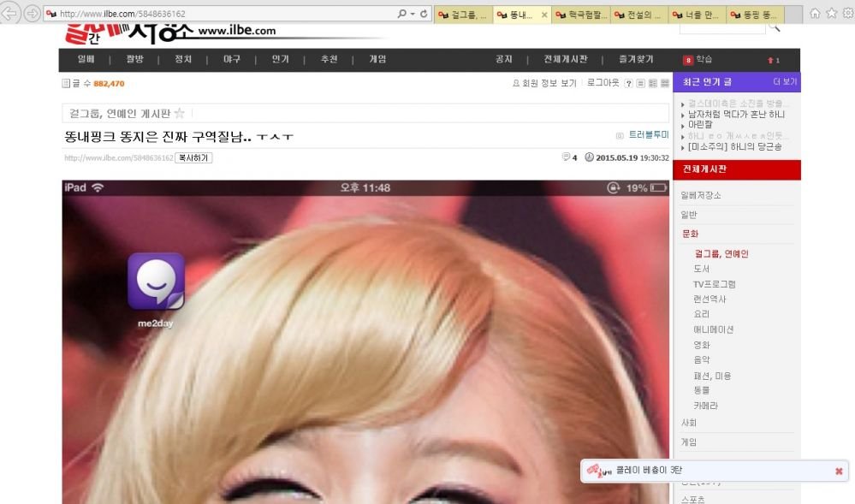Image resolution: width=855 pixels, height=504 pixels.
Task: Click the 회원 정보 보기 link
Action: click(x=549, y=84)
